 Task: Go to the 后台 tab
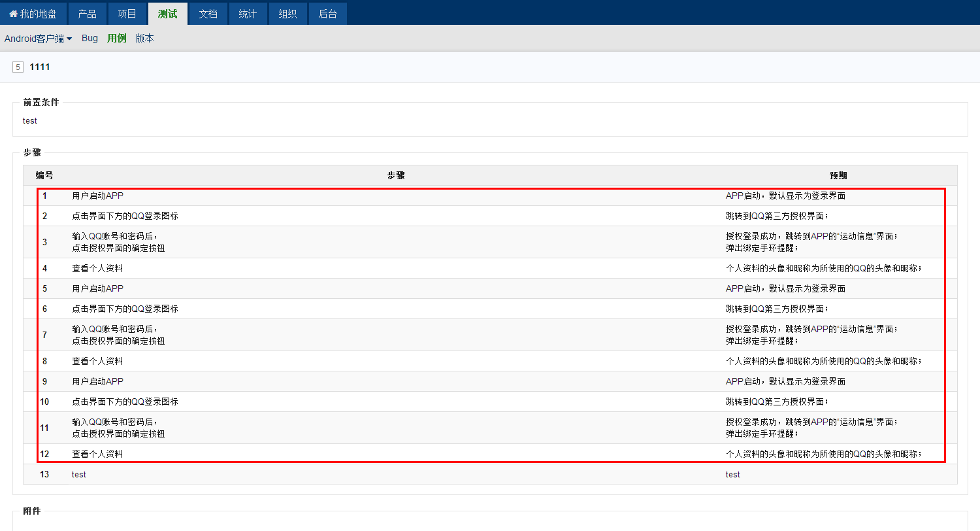(327, 14)
